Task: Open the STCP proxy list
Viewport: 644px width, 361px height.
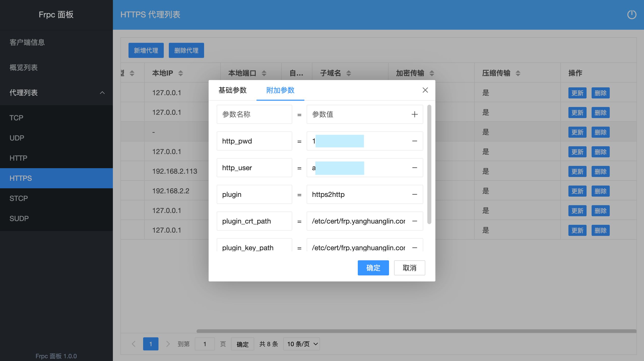Action: coord(19,198)
